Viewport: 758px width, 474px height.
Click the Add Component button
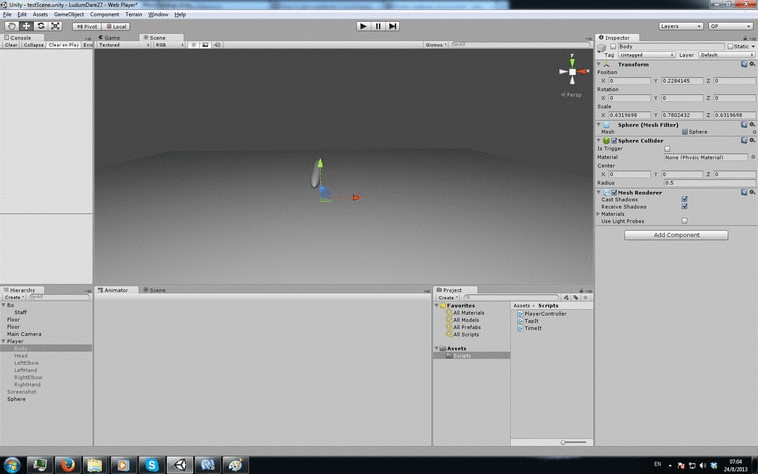point(676,235)
